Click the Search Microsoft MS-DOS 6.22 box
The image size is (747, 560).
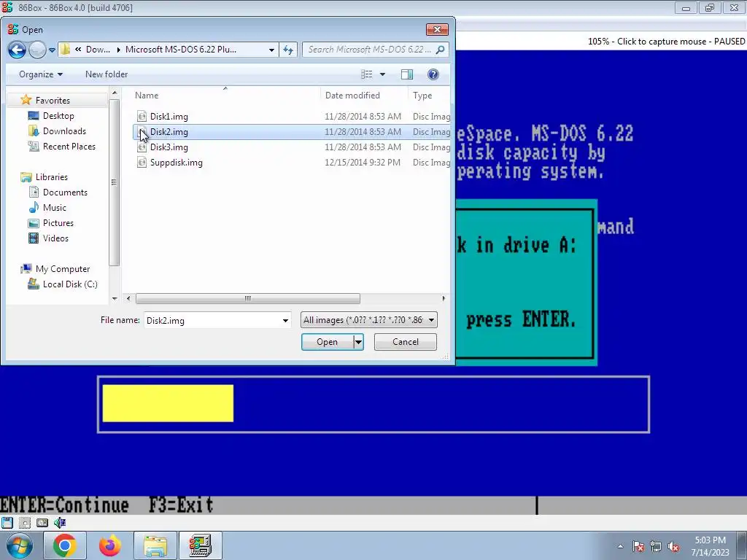point(370,50)
